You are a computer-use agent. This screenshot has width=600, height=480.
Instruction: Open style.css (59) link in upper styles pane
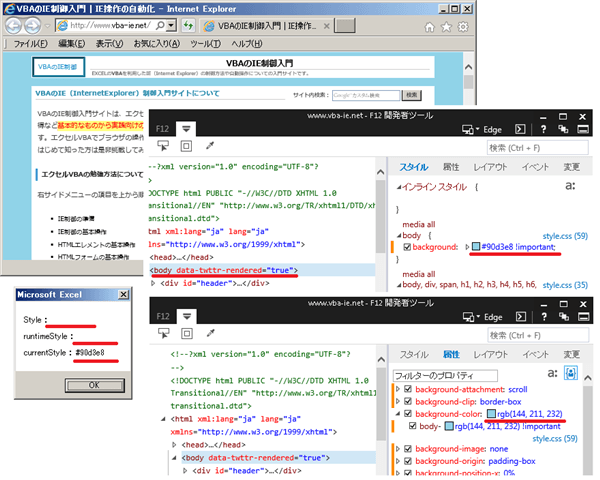pyautogui.click(x=565, y=236)
